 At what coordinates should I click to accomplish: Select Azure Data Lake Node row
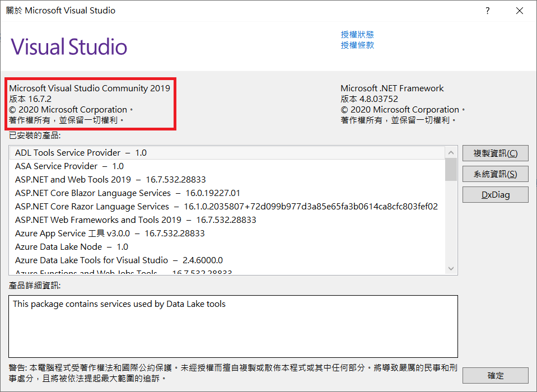tap(227, 247)
